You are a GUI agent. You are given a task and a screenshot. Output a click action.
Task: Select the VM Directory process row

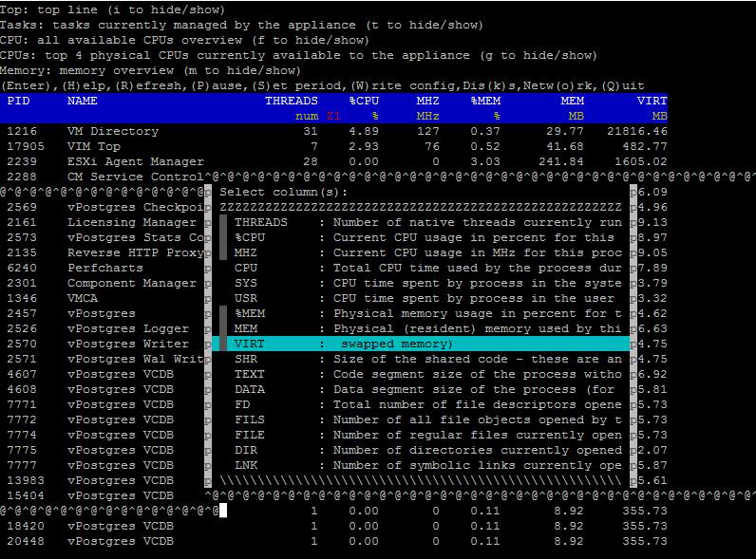[x=112, y=131]
